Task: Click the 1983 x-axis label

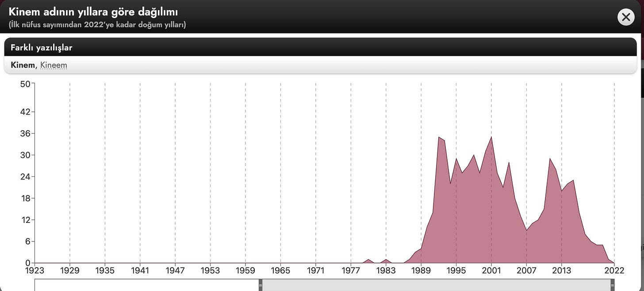Action: (x=386, y=270)
